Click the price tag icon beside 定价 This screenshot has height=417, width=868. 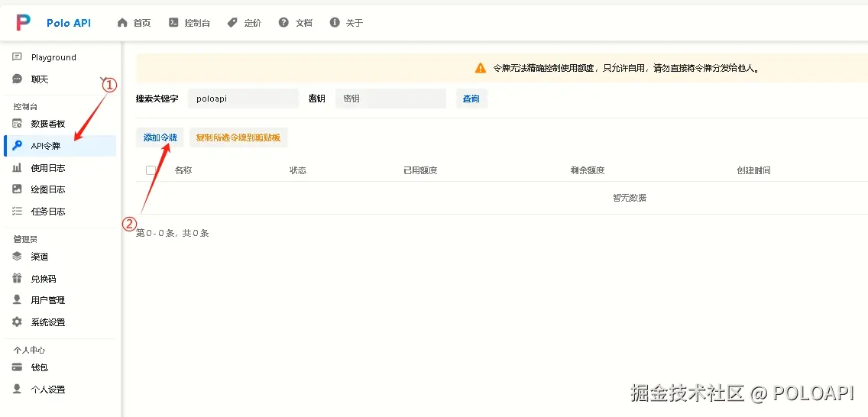[232, 23]
